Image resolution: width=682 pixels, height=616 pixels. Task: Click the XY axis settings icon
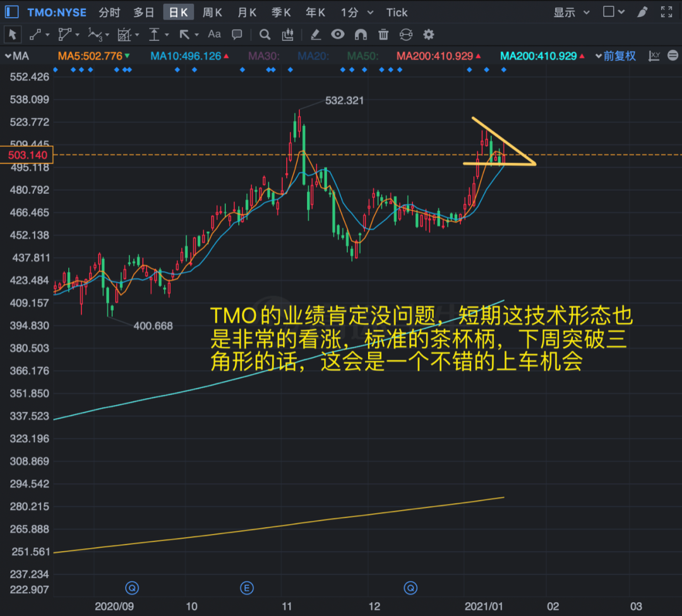(x=654, y=56)
